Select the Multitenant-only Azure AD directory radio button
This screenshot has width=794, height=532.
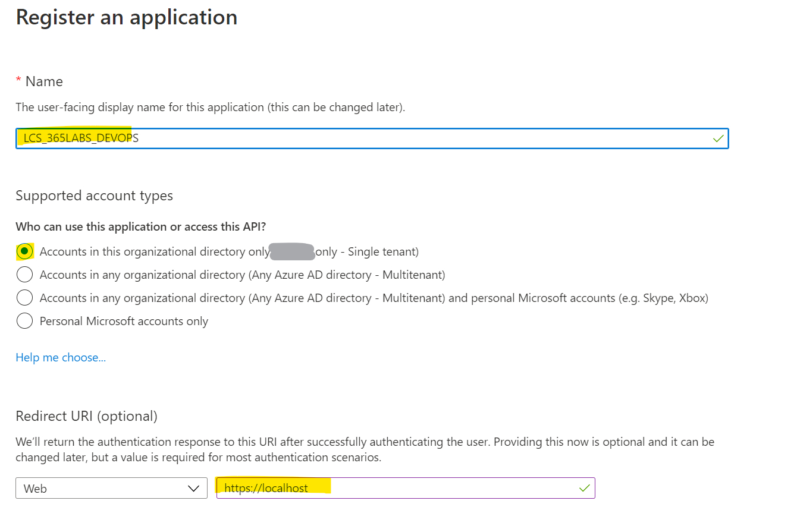(x=24, y=275)
